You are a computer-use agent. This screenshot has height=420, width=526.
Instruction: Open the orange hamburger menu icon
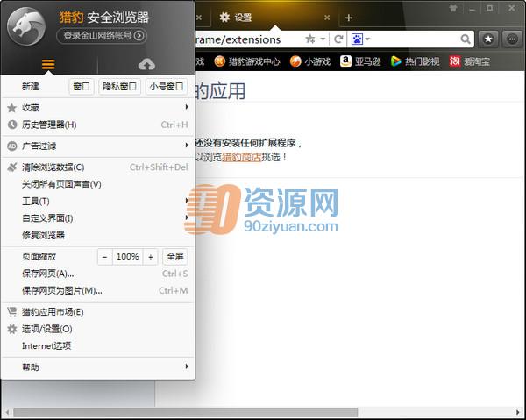(x=48, y=64)
